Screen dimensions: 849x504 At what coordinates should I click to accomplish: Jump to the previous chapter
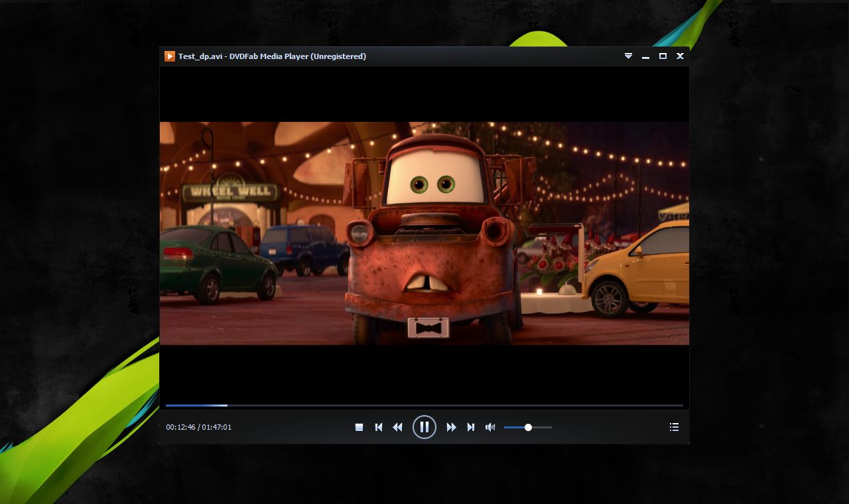tap(378, 427)
